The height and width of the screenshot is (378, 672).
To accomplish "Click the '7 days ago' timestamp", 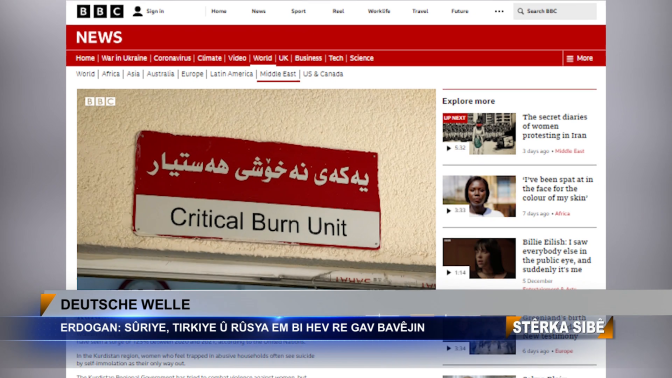I will point(536,213).
